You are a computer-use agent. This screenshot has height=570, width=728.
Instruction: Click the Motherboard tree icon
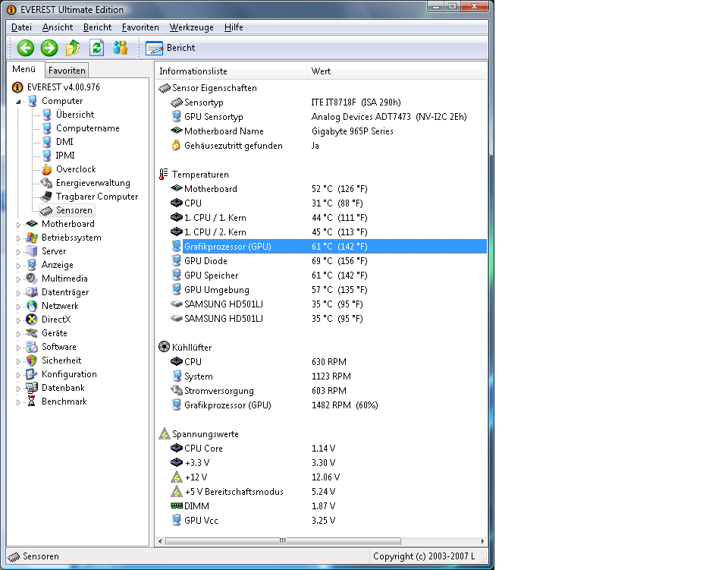point(32,223)
